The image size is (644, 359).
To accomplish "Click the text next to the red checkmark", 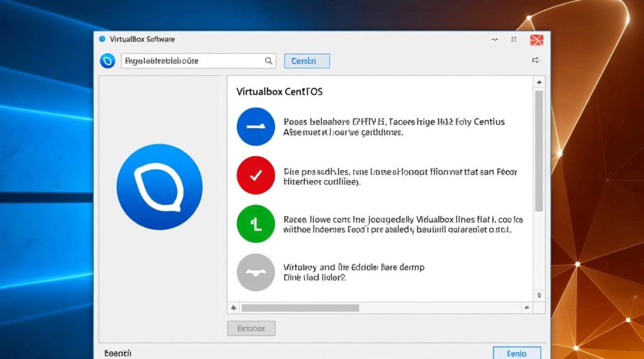I will point(400,176).
